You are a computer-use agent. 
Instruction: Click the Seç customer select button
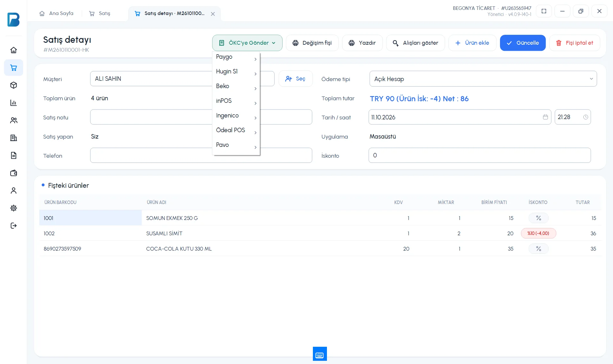295,79
